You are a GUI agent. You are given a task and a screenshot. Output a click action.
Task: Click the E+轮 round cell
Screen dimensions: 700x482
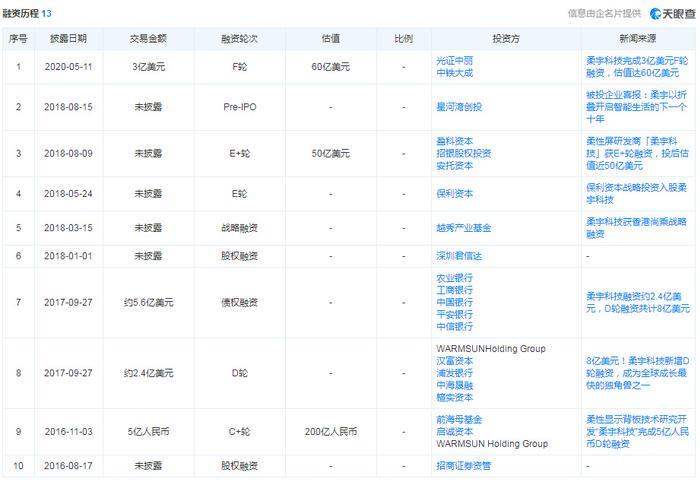click(x=239, y=154)
